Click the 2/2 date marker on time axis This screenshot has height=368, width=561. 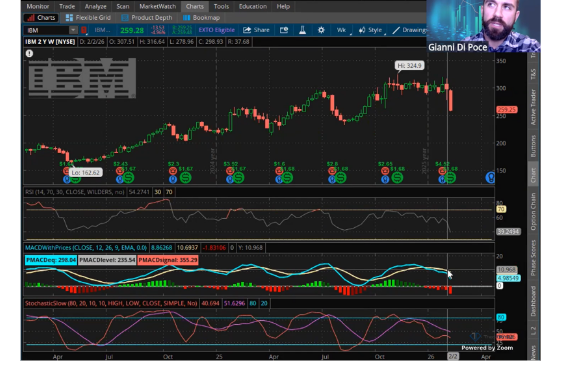click(x=453, y=356)
